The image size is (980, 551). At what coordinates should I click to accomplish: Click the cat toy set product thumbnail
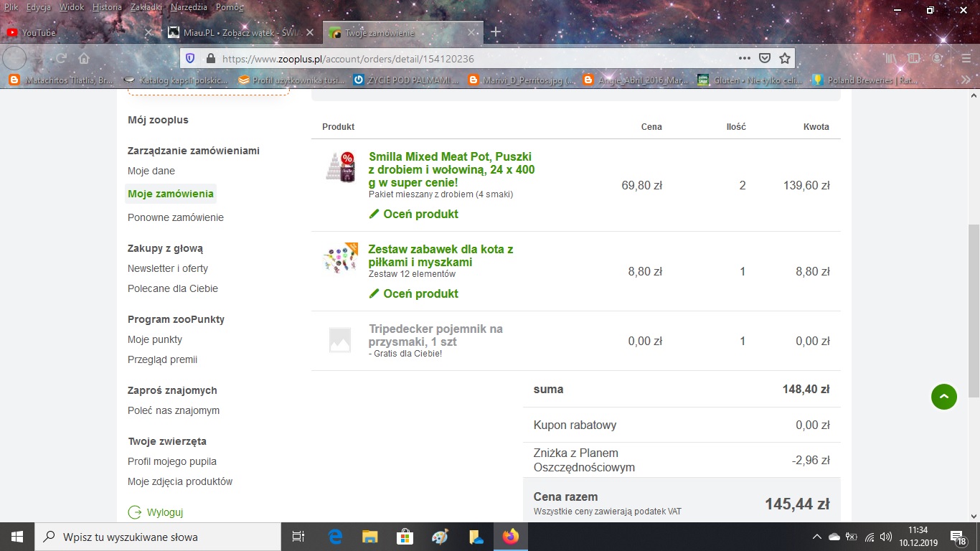pyautogui.click(x=340, y=258)
